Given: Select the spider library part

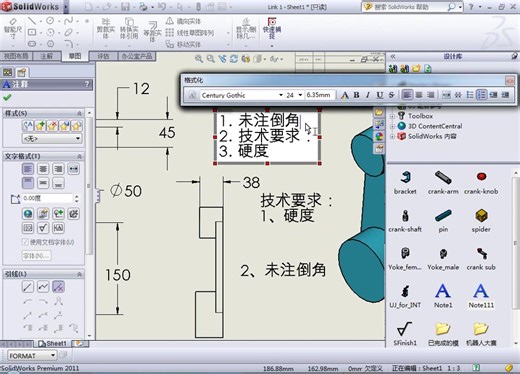Looking at the screenshot, I should pyautogui.click(x=481, y=220).
